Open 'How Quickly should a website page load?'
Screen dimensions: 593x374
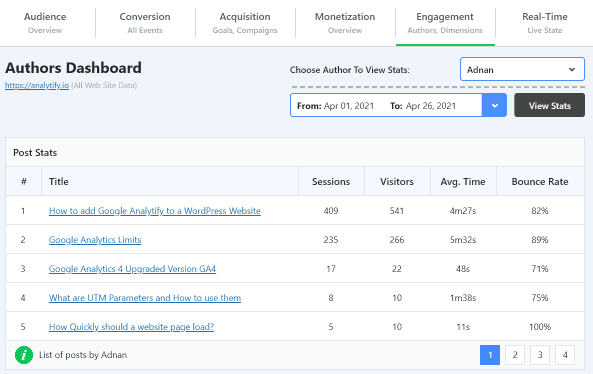[x=131, y=327]
